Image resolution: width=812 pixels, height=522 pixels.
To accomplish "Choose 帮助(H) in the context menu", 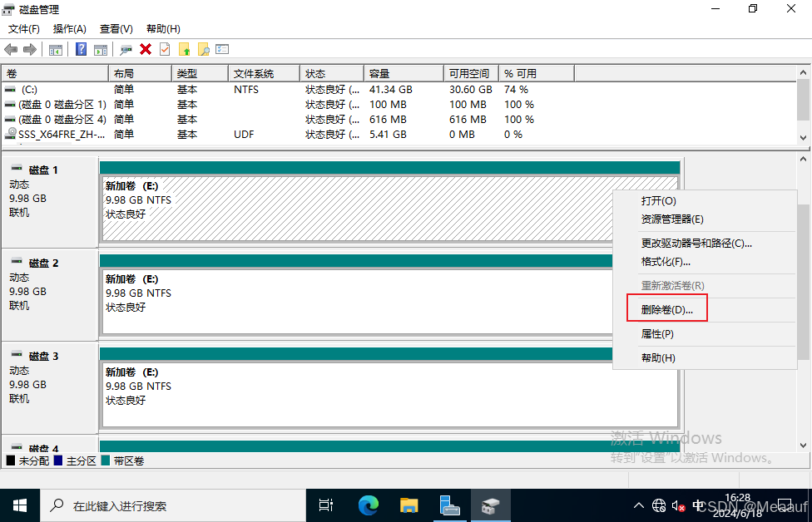I will (x=705, y=357).
